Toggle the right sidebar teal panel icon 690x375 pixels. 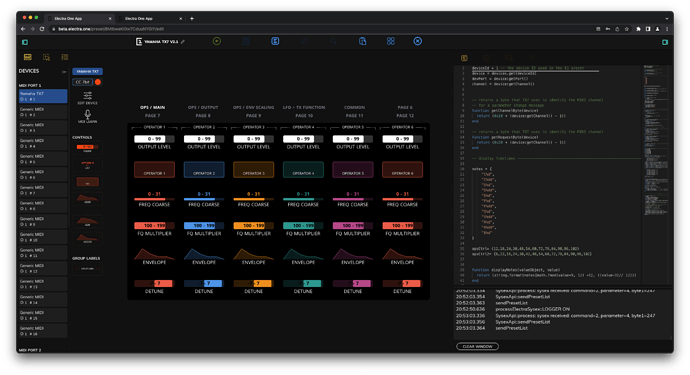tap(664, 42)
